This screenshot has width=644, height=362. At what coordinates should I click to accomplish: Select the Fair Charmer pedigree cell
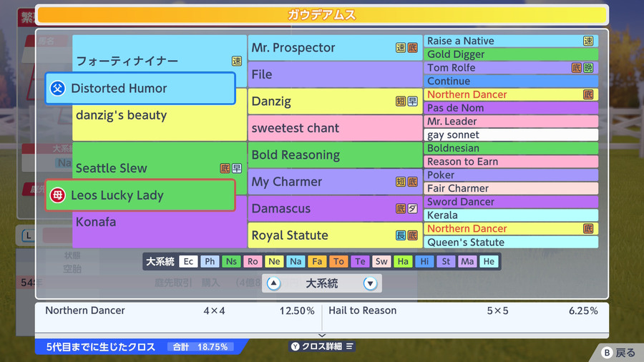511,188
